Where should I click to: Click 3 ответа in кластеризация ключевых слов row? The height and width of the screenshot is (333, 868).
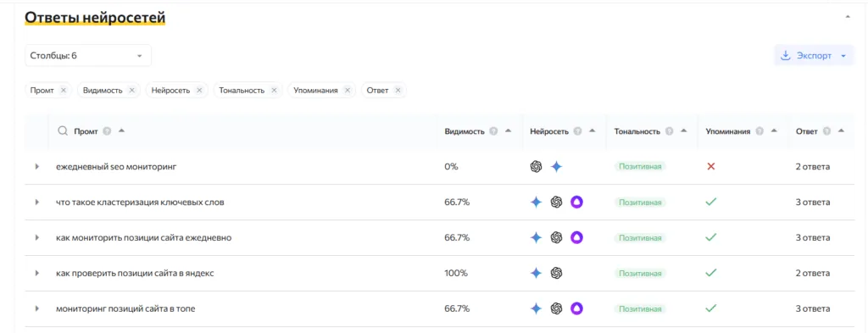pyautogui.click(x=813, y=203)
